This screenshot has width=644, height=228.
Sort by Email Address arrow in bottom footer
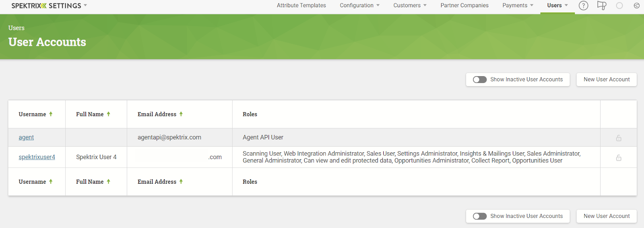[x=181, y=182]
